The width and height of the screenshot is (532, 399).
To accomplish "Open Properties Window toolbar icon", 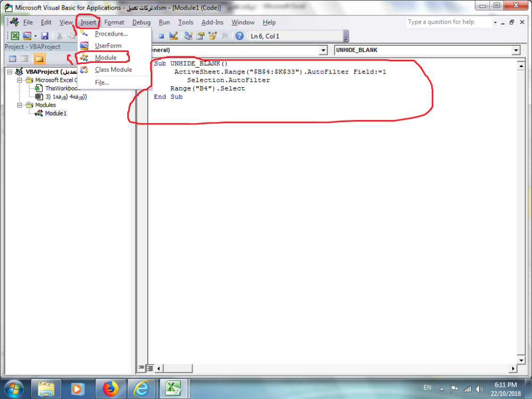I will tap(201, 36).
